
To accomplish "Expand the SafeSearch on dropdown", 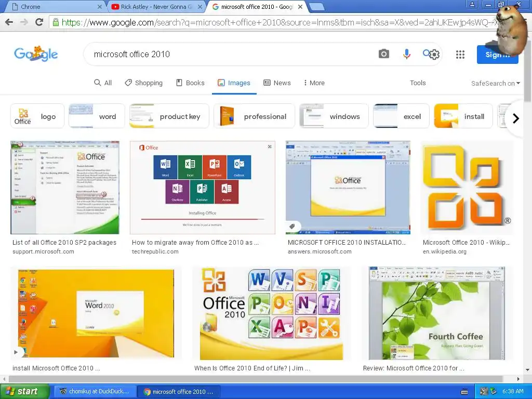I will (495, 84).
